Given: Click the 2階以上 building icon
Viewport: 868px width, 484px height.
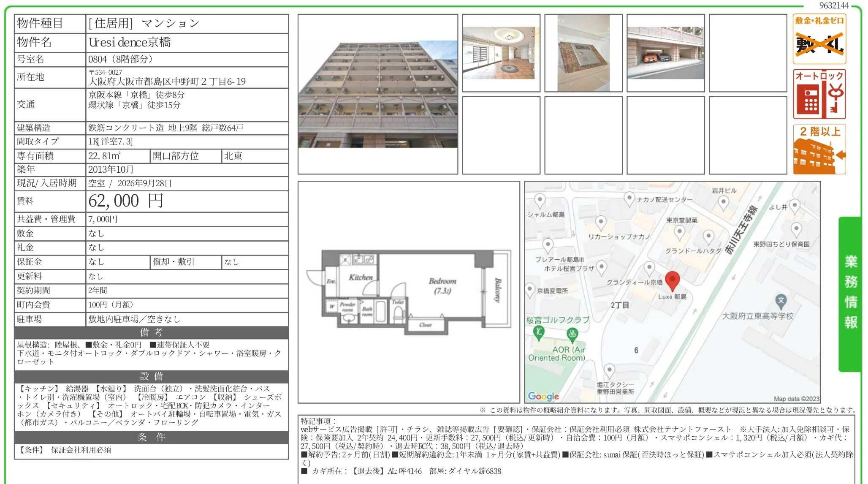Looking at the screenshot, I should [819, 149].
